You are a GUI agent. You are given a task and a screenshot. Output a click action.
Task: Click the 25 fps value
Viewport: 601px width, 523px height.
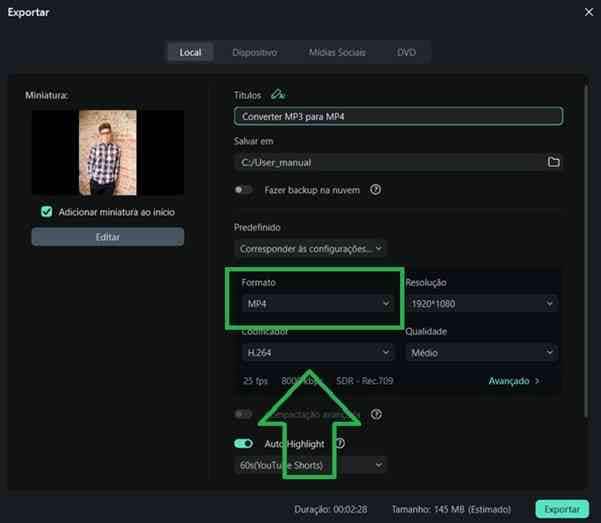pyautogui.click(x=255, y=381)
